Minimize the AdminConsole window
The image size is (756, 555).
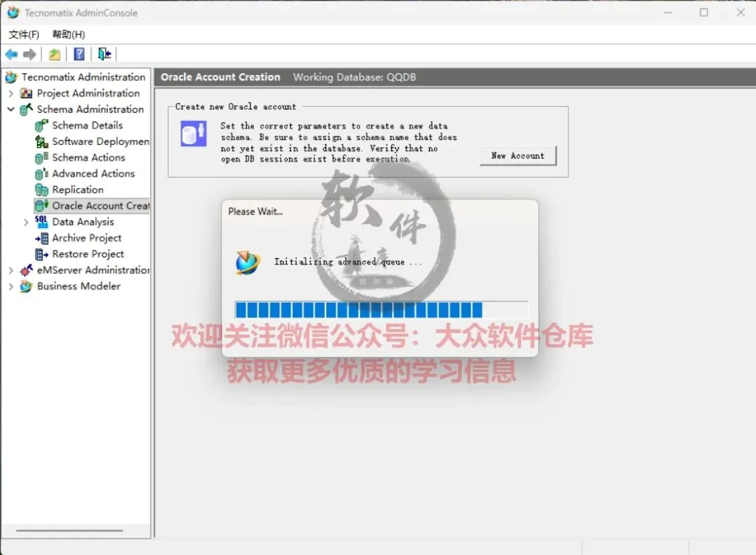[668, 13]
